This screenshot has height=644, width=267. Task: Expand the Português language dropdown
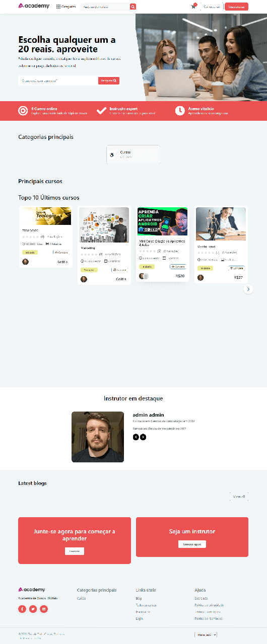pyautogui.click(x=206, y=635)
